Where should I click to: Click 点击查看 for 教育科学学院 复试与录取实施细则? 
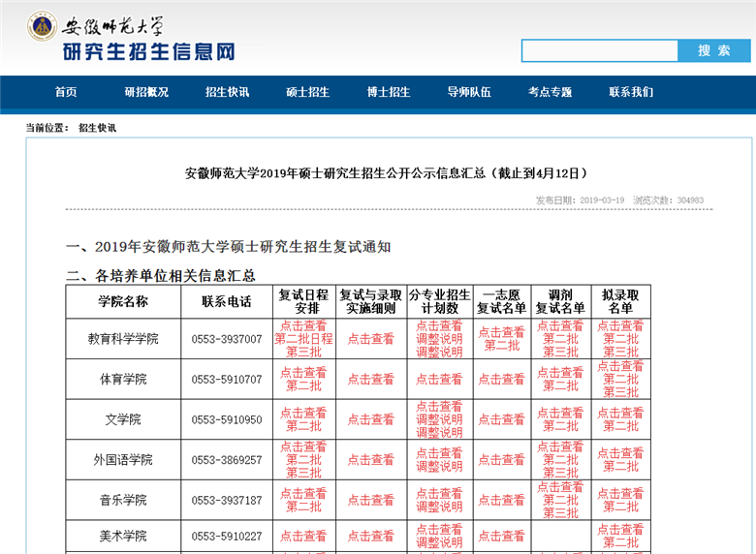pos(371,339)
